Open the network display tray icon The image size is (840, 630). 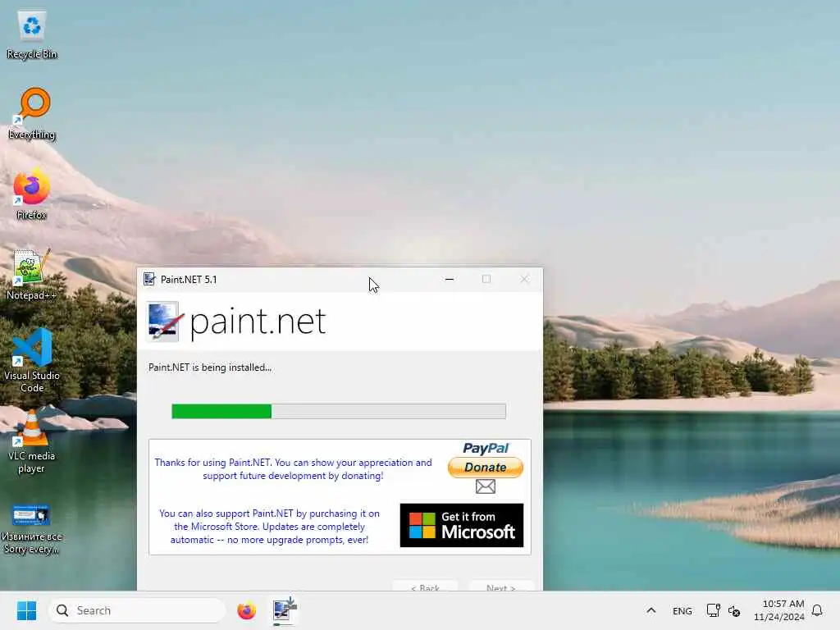click(x=713, y=610)
